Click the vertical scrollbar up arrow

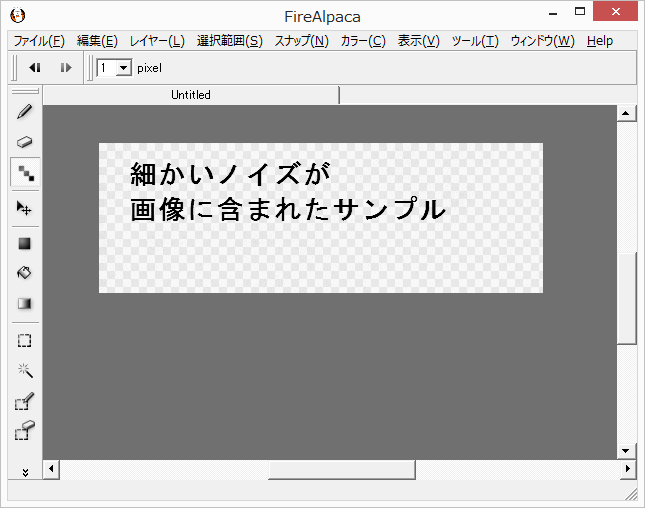click(x=626, y=113)
